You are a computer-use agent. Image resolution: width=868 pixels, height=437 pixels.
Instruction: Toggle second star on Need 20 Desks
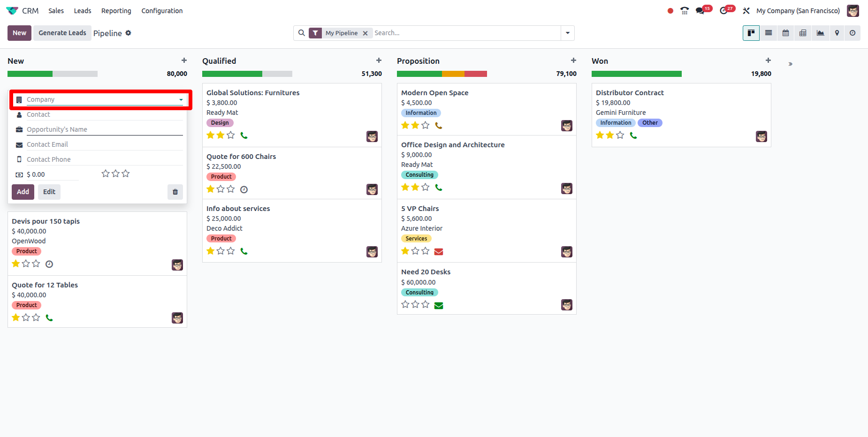(x=415, y=305)
